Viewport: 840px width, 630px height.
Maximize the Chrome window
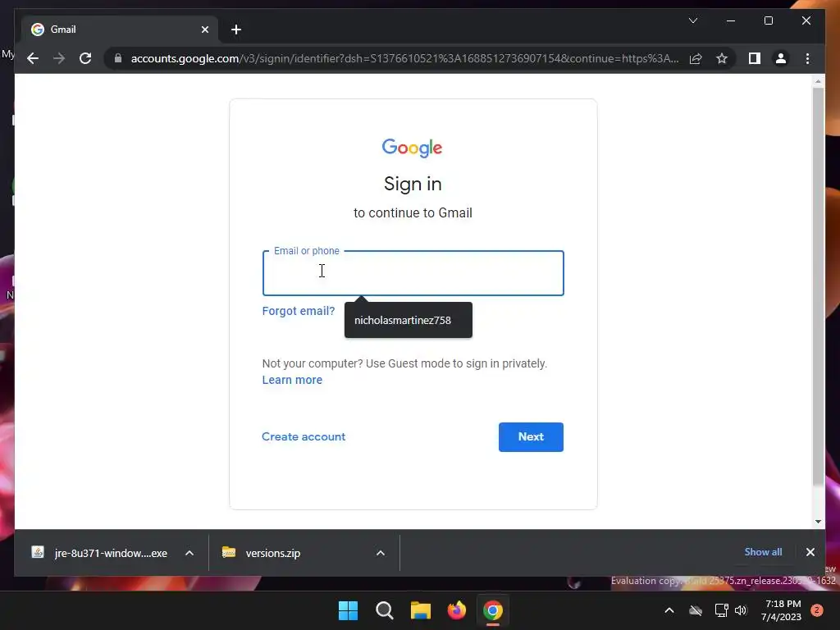coord(768,21)
